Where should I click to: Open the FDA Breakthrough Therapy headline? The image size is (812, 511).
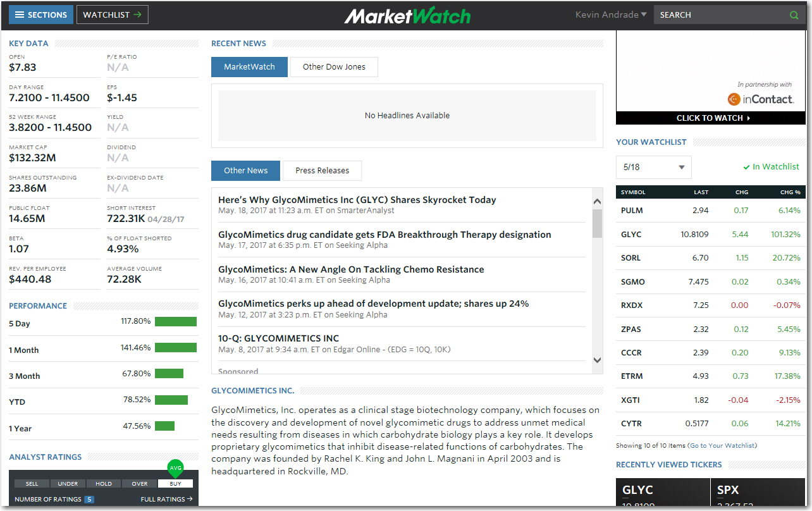(x=384, y=235)
